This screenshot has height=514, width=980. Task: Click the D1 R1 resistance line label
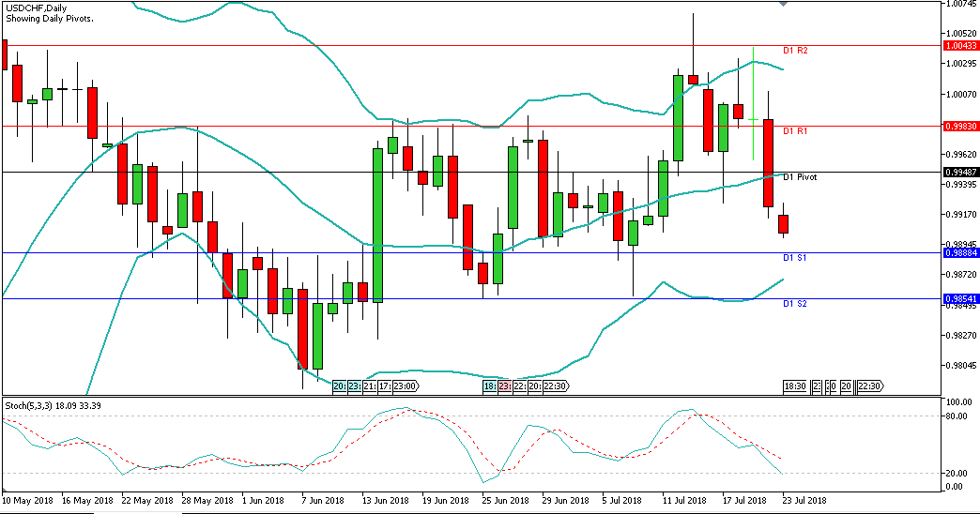coord(795,131)
